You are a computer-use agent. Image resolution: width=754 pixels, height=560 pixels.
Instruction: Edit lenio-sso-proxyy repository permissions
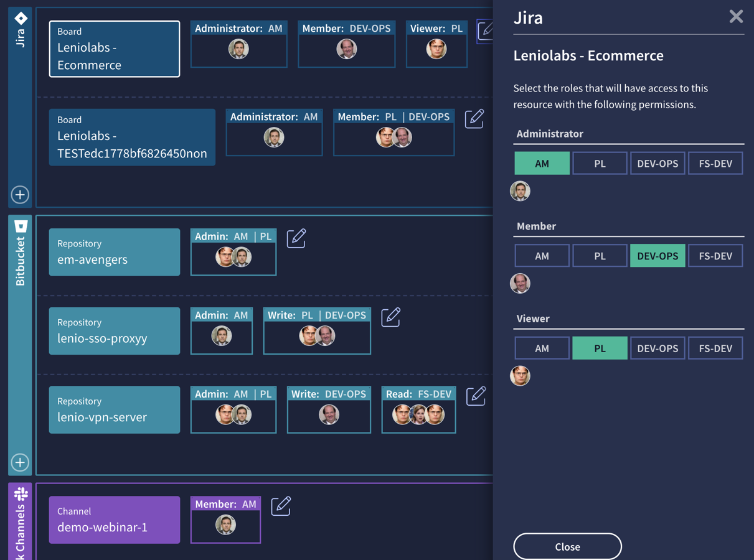click(391, 317)
